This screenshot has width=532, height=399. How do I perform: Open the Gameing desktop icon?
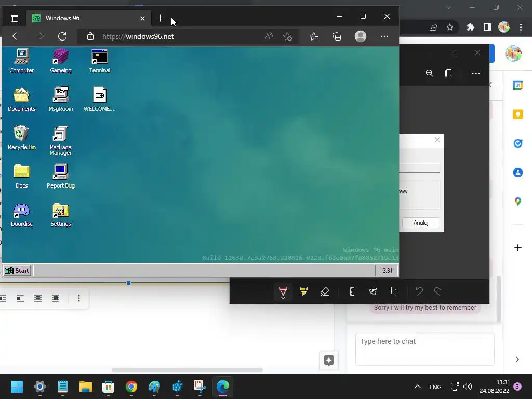60,61
